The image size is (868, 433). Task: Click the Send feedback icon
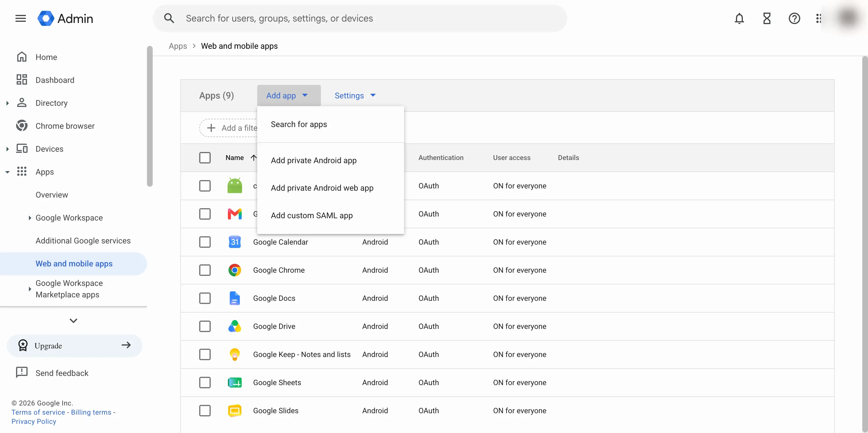pyautogui.click(x=22, y=372)
